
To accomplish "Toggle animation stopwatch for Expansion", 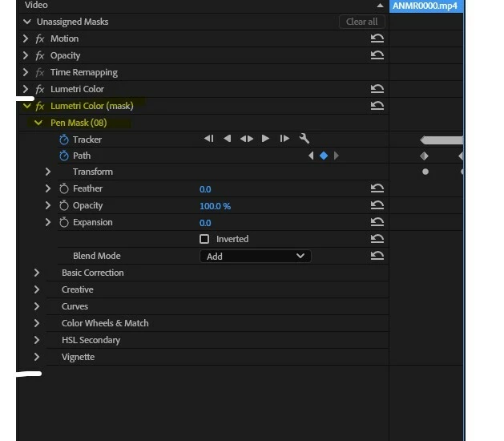I will coord(64,222).
